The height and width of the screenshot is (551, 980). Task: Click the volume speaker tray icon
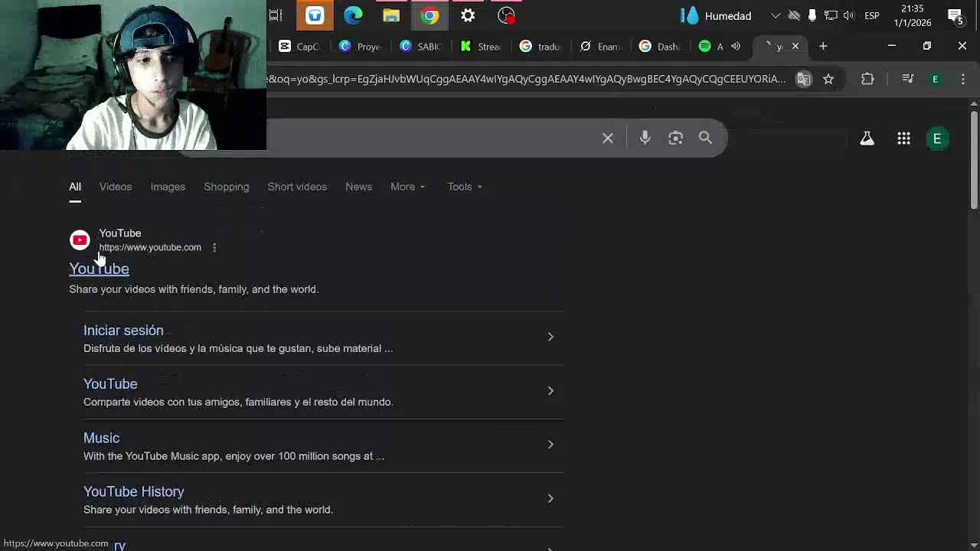pos(848,15)
